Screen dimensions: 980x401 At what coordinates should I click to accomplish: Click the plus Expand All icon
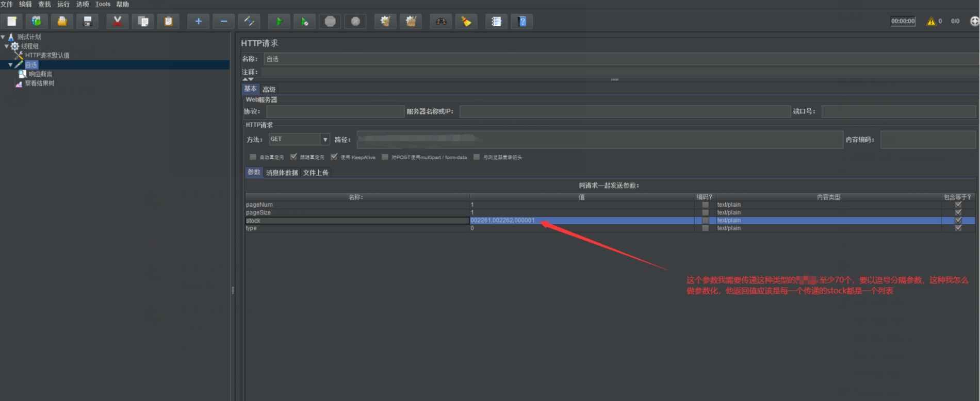pyautogui.click(x=199, y=22)
